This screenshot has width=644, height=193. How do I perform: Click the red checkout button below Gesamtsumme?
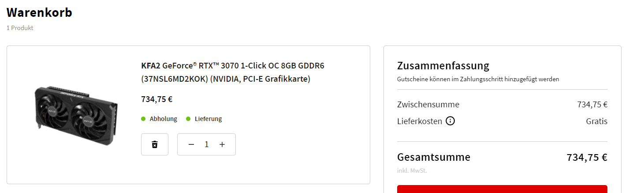[502, 189]
